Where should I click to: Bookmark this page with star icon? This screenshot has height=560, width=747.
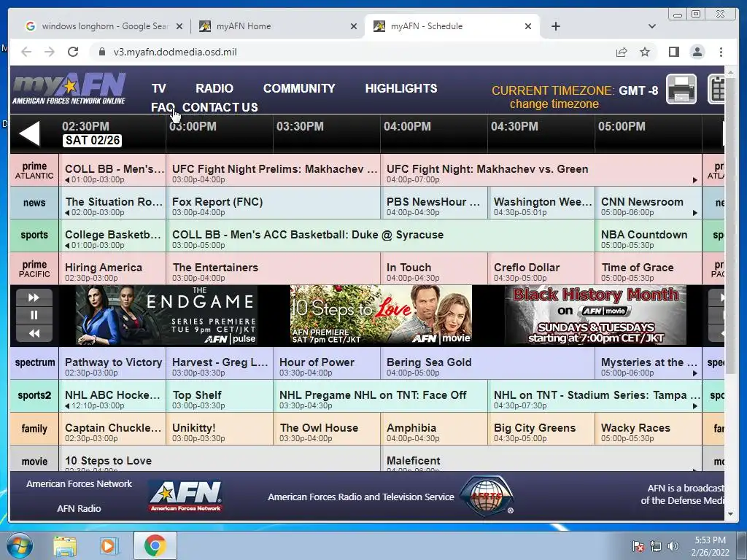[645, 52]
